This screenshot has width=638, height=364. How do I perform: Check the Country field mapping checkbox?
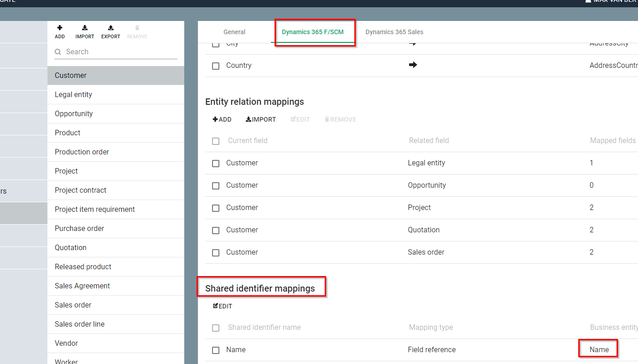click(x=216, y=66)
